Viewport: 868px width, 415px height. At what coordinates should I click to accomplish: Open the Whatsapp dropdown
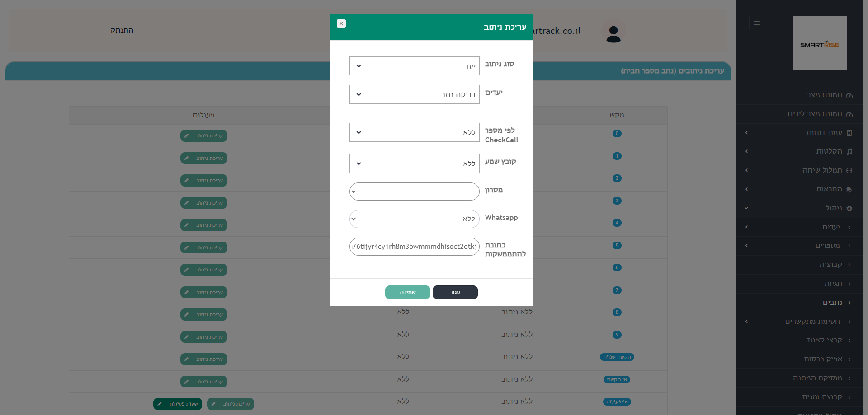414,219
